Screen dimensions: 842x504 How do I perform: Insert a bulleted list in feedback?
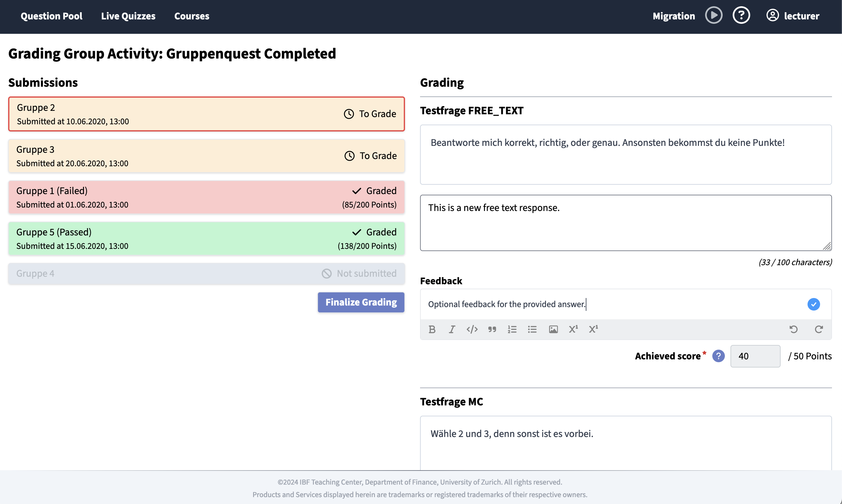click(532, 329)
